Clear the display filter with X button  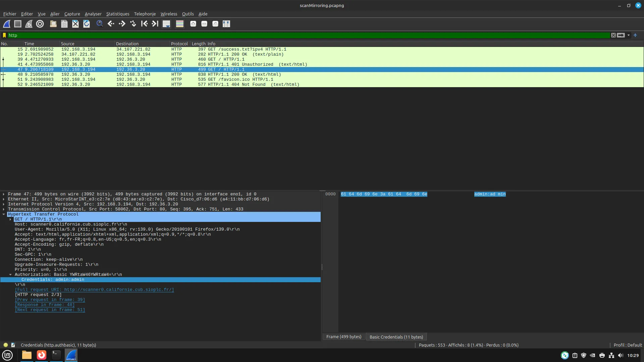pyautogui.click(x=613, y=35)
